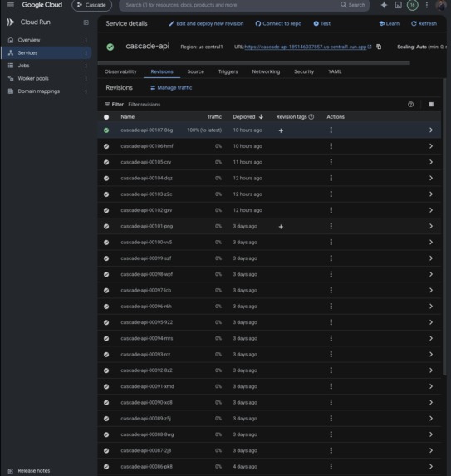The height and width of the screenshot is (476, 451).
Task: Open the Gemini AI assistant sparkle icon
Action: coord(384,5)
